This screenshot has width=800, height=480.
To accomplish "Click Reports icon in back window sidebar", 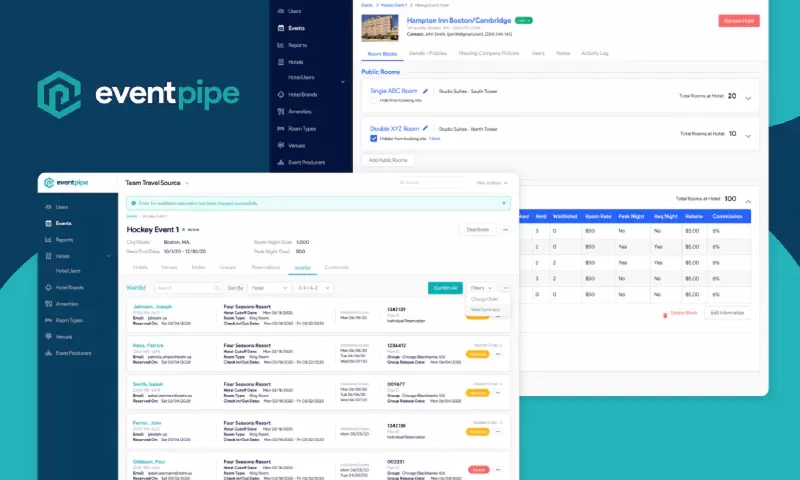I will pos(281,45).
